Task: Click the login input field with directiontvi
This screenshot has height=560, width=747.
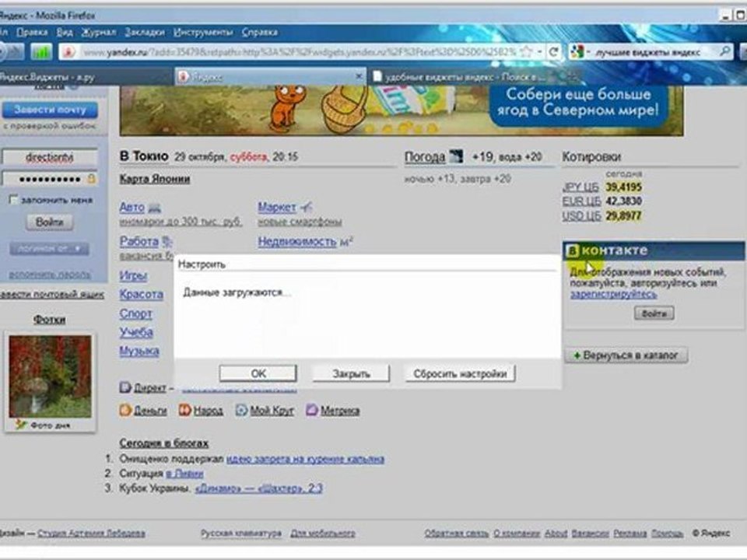Action: (50, 157)
